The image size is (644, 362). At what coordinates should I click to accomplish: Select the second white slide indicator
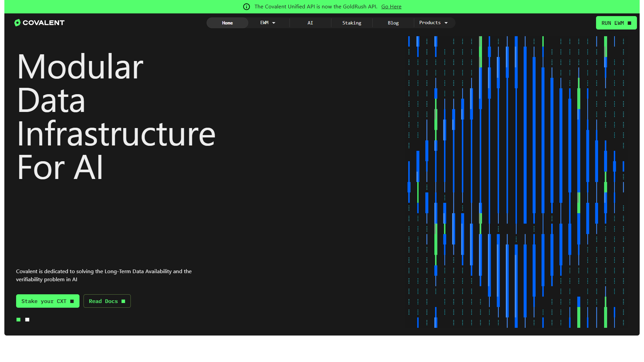tap(27, 319)
